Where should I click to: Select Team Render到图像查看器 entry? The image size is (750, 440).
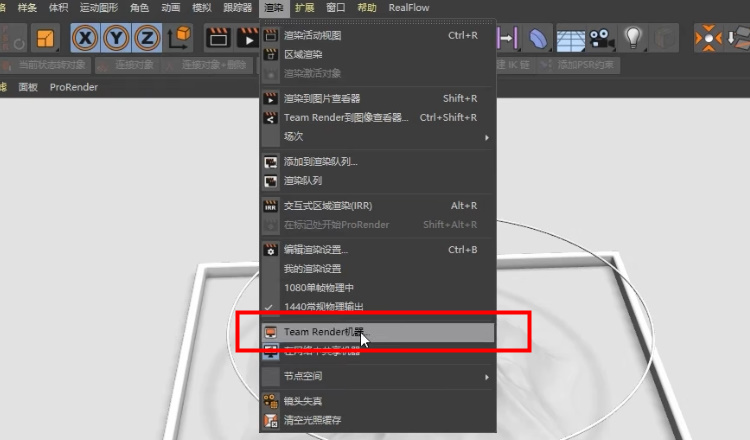[x=378, y=118]
